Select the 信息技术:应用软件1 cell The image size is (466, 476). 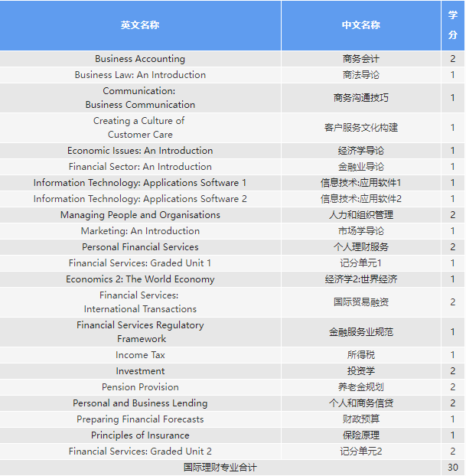[x=361, y=183]
